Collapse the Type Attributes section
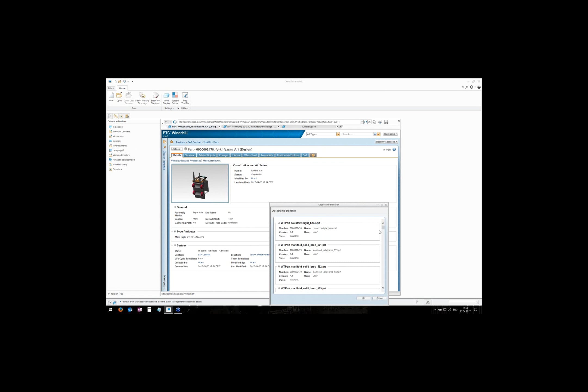The width and height of the screenshot is (588, 392). (x=174, y=231)
